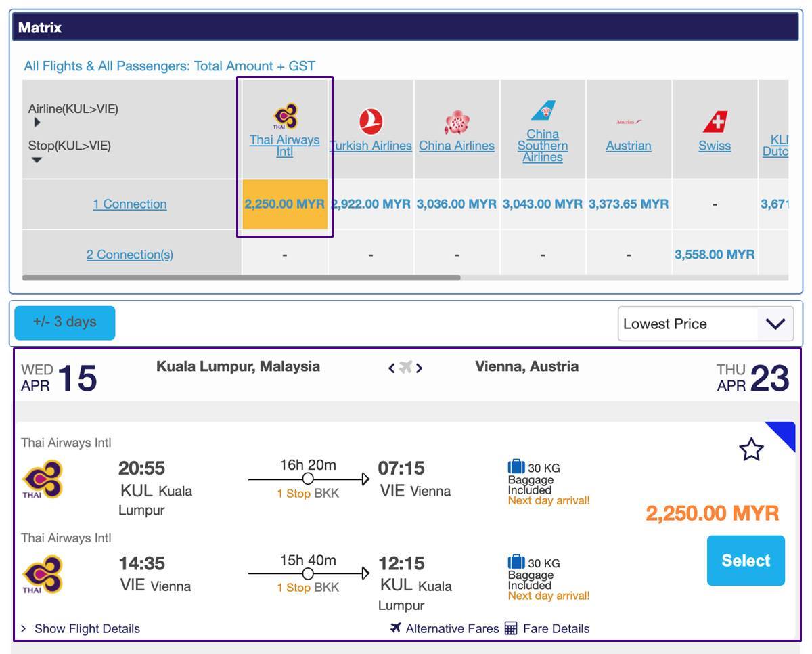
Task: Click the Vienna, Austria heading
Action: [x=527, y=366]
